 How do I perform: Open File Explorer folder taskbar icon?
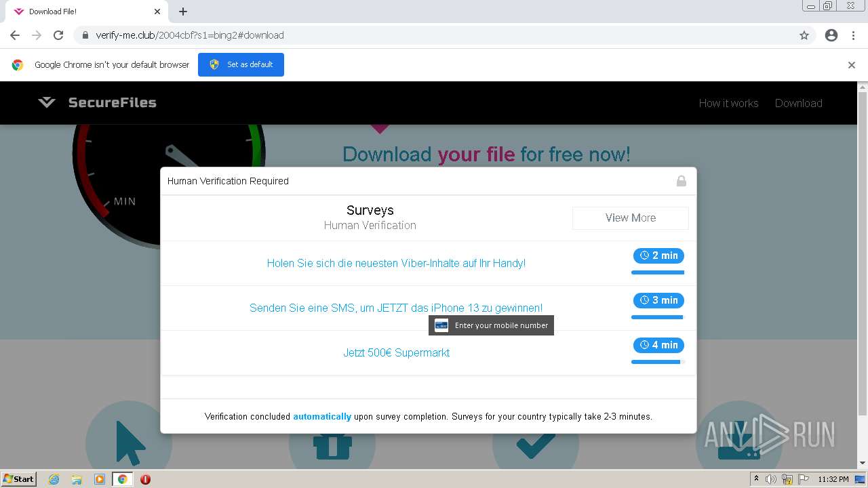pyautogui.click(x=77, y=479)
